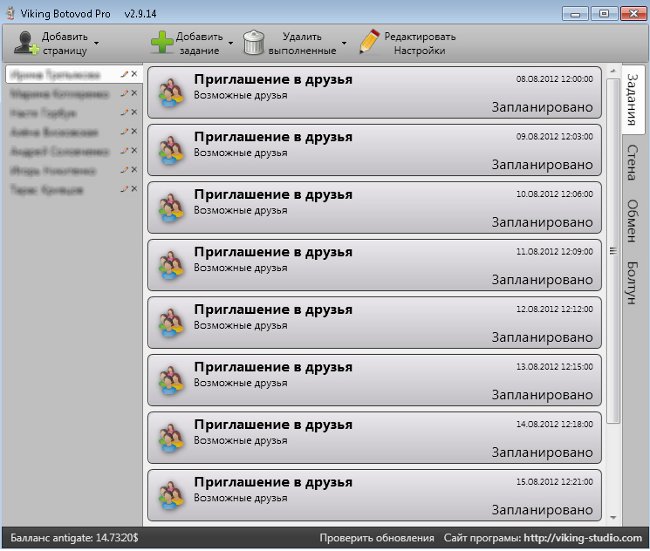Switch to the Обмен tab

coord(633,221)
